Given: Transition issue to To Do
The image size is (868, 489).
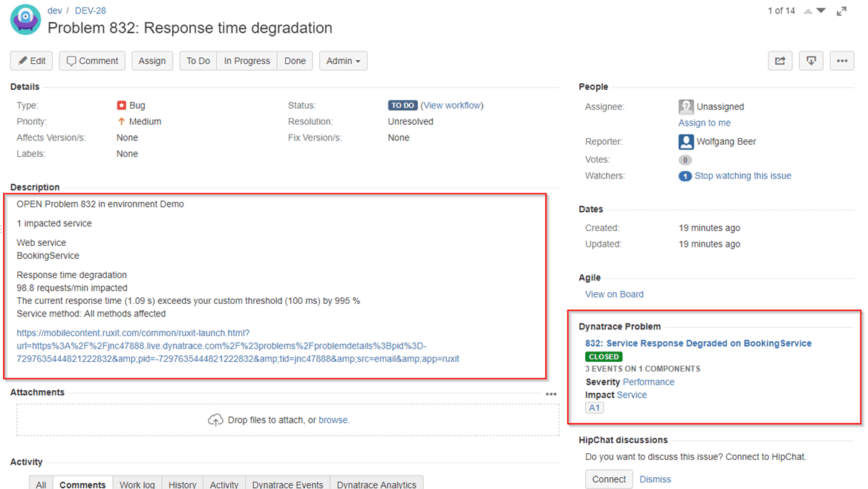Looking at the screenshot, I should pyautogui.click(x=198, y=61).
